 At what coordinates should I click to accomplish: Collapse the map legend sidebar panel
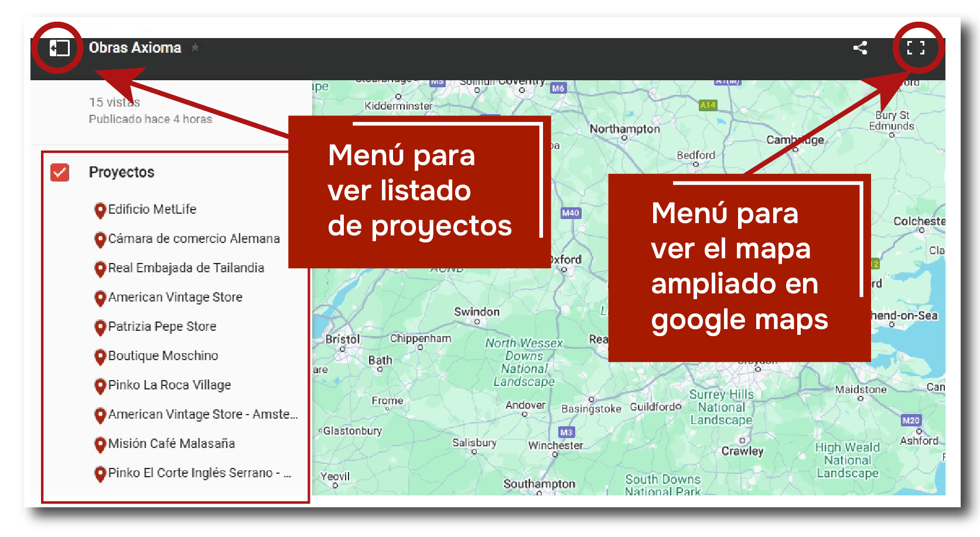point(59,48)
